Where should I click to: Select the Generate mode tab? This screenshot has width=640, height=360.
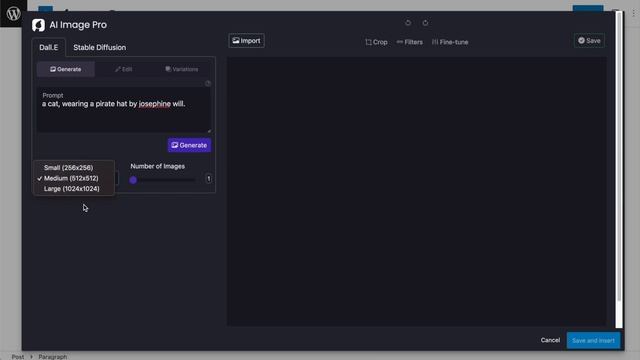[66, 69]
